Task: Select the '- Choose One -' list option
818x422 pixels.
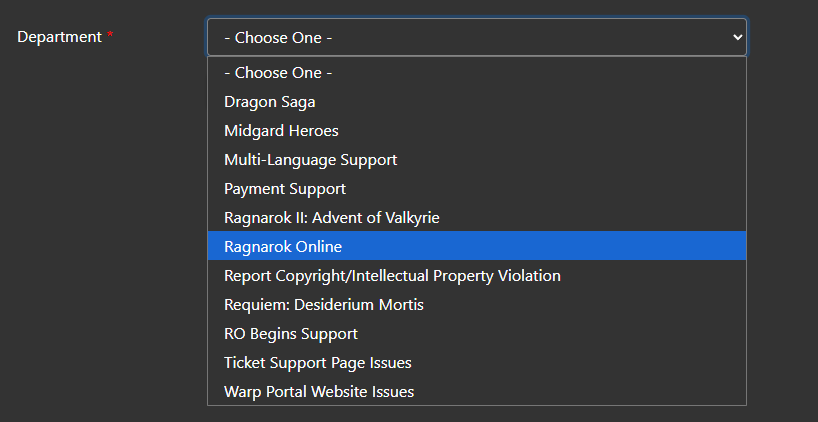Action: coord(278,73)
